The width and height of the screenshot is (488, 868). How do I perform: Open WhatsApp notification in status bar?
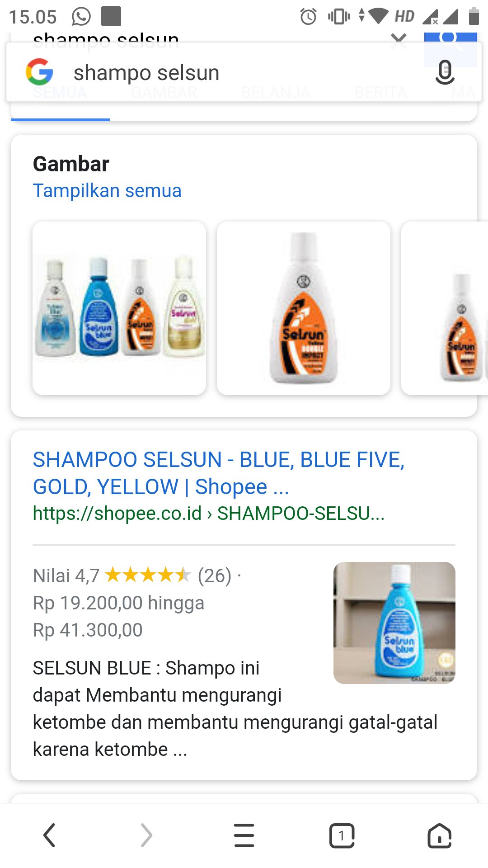click(x=81, y=17)
